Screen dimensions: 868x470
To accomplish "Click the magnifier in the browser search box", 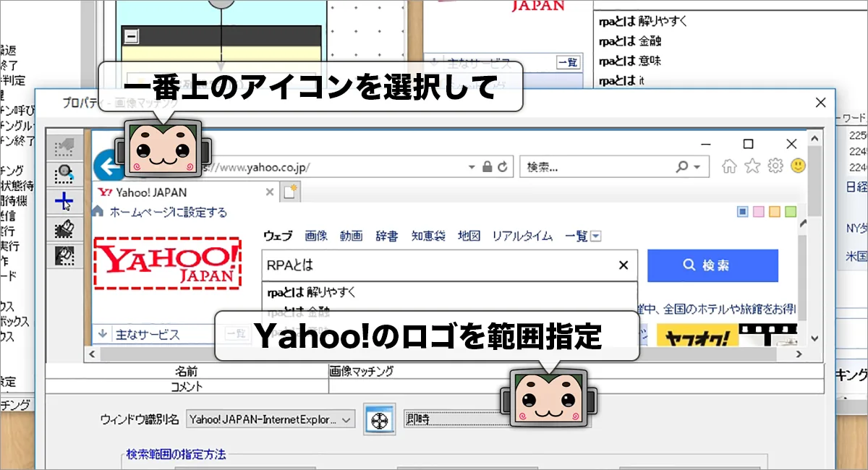I will click(x=682, y=166).
